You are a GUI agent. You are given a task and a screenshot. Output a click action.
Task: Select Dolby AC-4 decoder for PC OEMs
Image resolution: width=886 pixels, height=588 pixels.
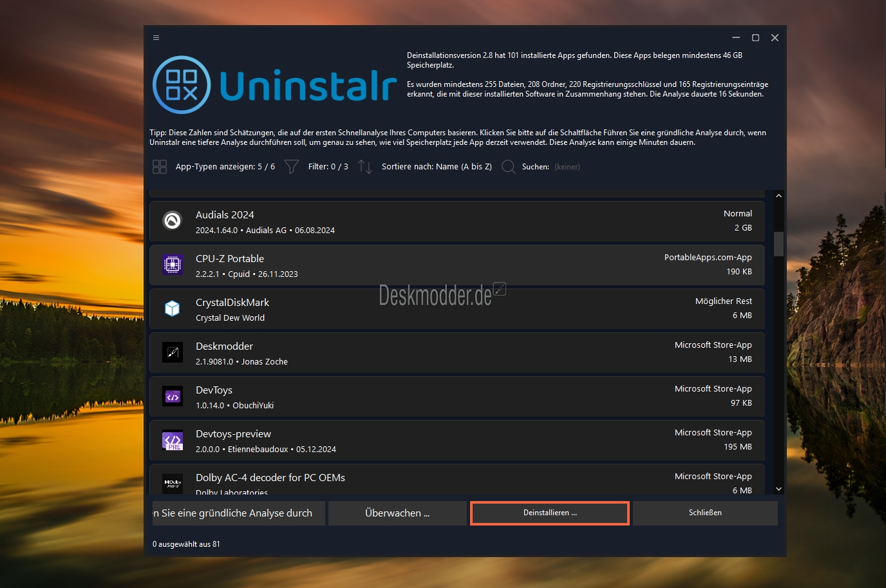270,477
